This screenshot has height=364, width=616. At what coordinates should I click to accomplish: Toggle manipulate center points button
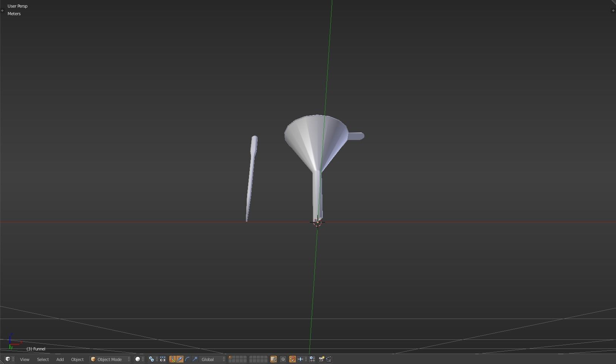[x=163, y=359]
